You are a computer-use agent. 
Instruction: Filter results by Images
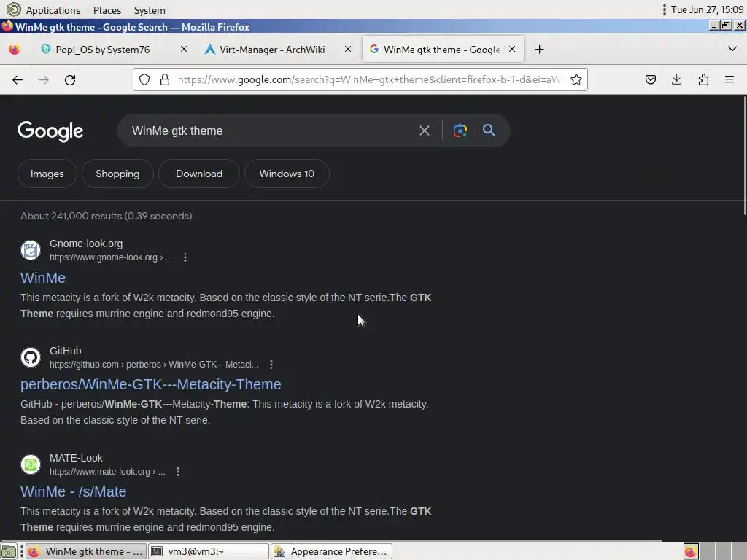(47, 174)
